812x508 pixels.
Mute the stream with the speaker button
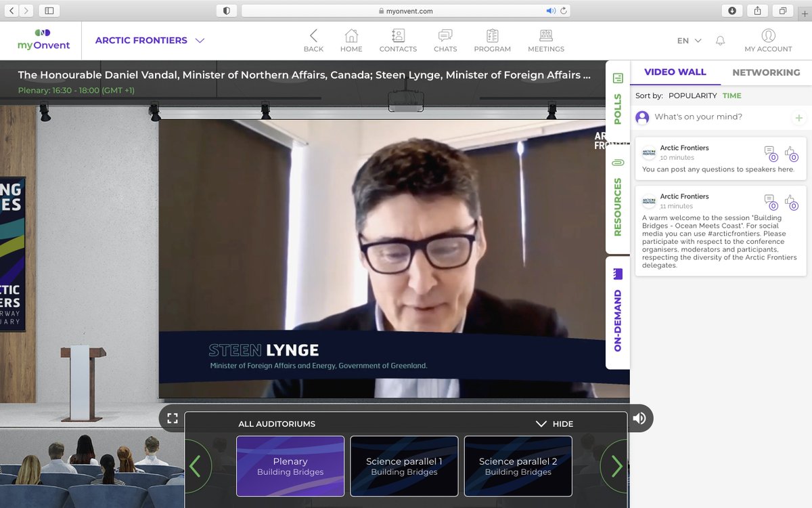point(639,419)
